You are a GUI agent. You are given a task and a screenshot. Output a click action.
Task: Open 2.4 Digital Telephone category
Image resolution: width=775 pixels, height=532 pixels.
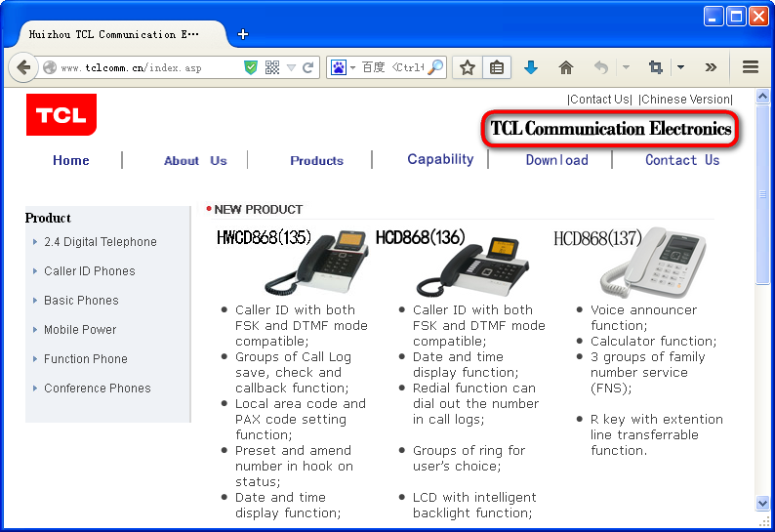tap(101, 242)
